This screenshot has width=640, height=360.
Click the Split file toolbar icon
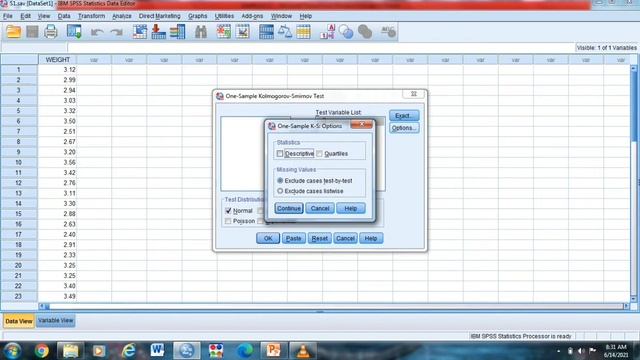coord(266,32)
